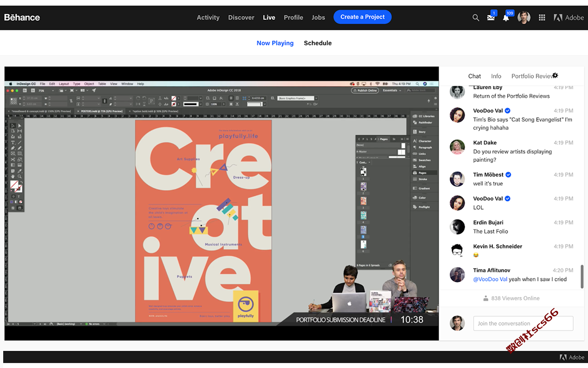Click the Bridge (Br) icon in InDesign
Screen dimensions: 588x368
(25, 91)
